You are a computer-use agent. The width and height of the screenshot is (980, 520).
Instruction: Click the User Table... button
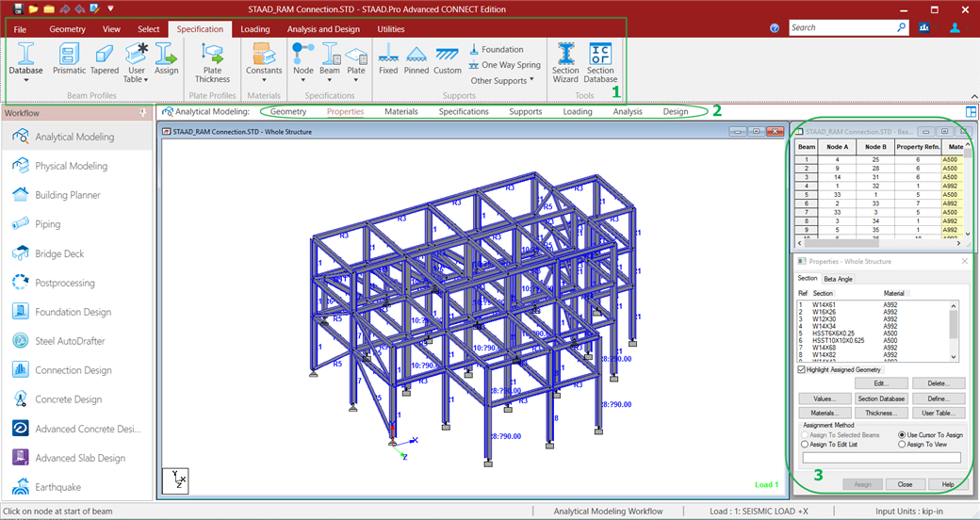939,413
